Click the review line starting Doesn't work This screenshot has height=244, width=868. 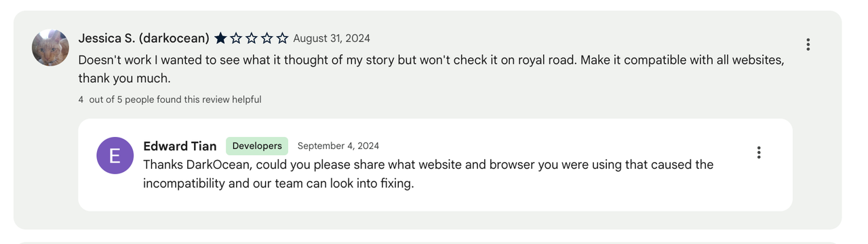tap(431, 60)
